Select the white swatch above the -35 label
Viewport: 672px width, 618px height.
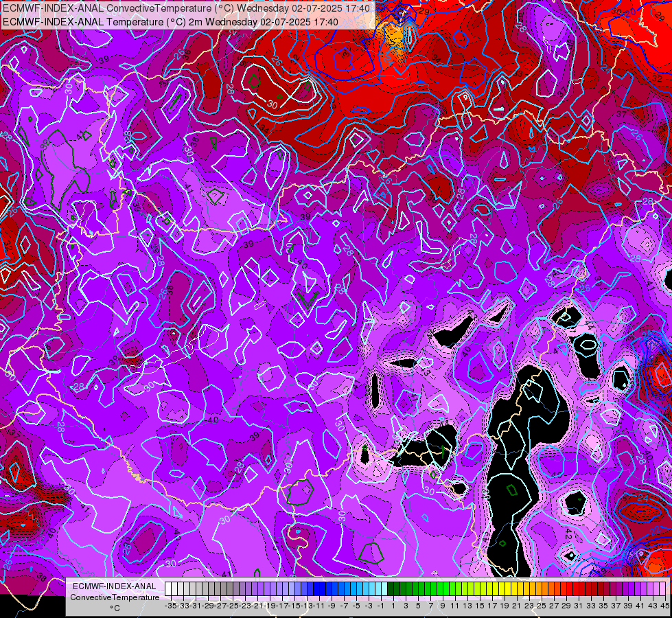(x=168, y=589)
